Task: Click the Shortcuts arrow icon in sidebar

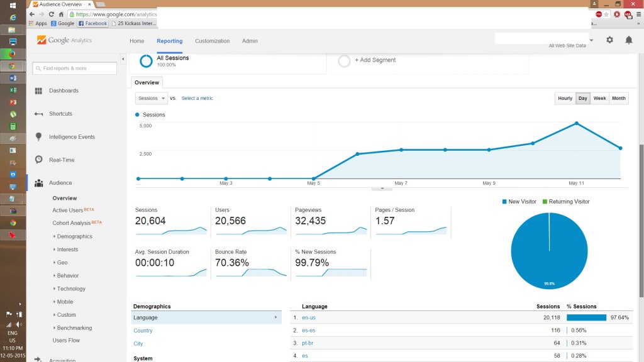Action: point(39,114)
